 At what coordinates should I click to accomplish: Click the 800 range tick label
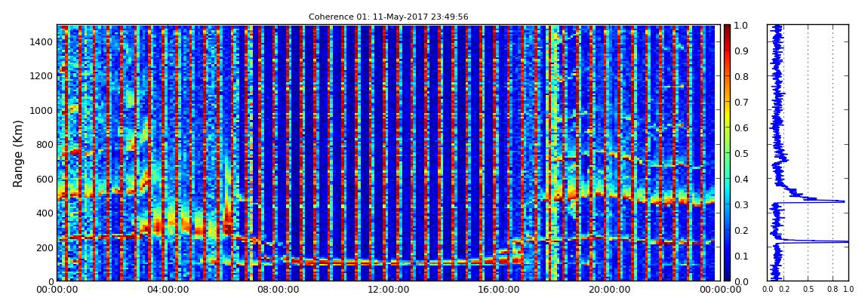[45, 144]
